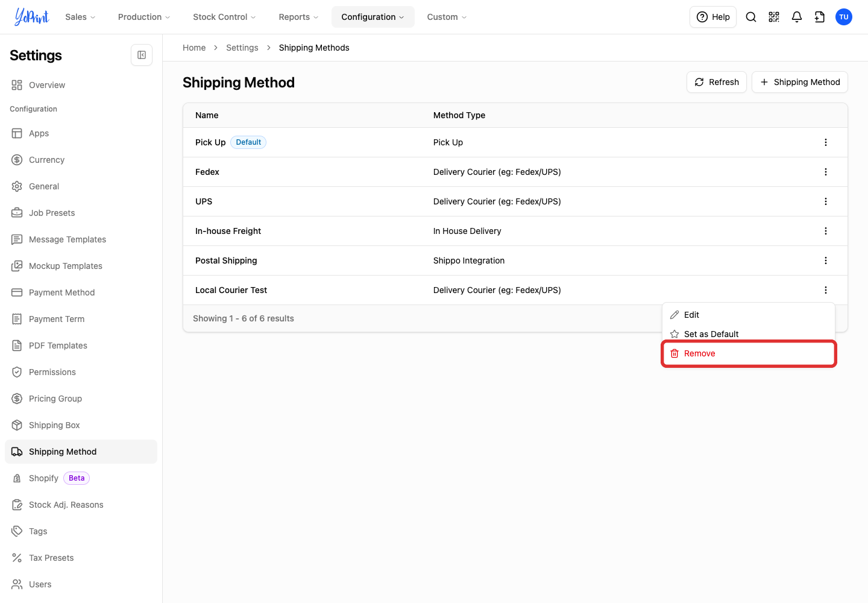This screenshot has width=868, height=603.
Task: Expand the Configuration menu
Action: (x=373, y=17)
